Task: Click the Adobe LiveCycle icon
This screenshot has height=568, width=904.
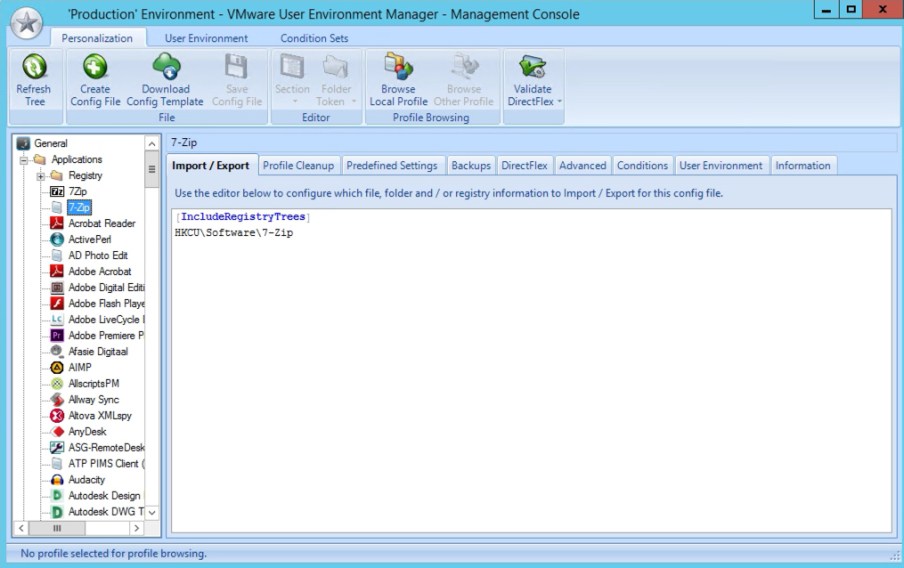Action: [56, 319]
